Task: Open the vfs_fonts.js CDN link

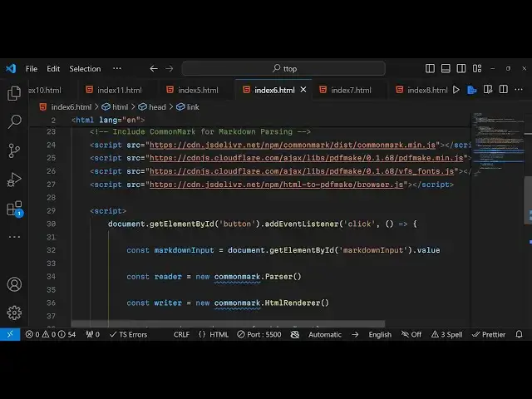Action: (302, 171)
